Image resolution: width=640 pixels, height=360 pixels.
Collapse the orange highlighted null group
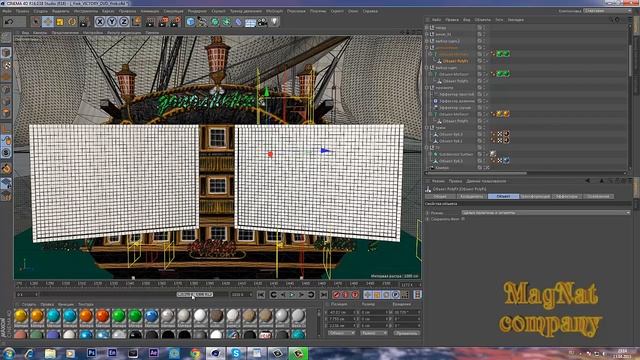(427, 47)
